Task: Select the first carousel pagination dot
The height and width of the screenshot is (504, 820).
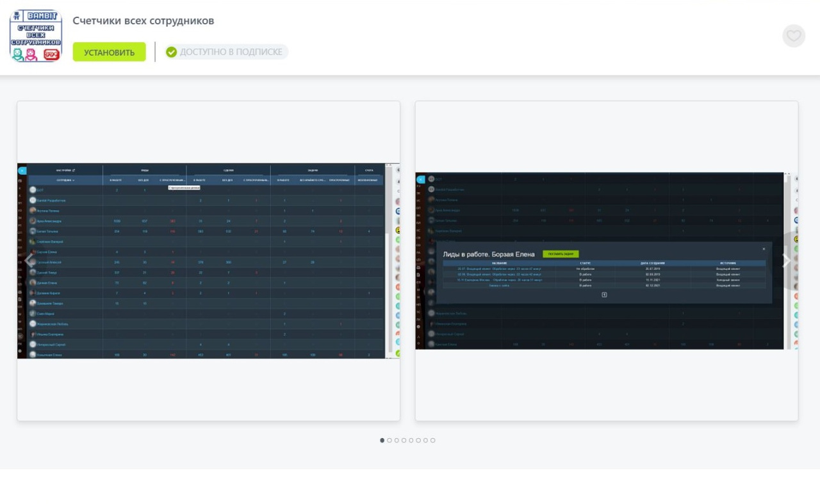Action: (382, 441)
